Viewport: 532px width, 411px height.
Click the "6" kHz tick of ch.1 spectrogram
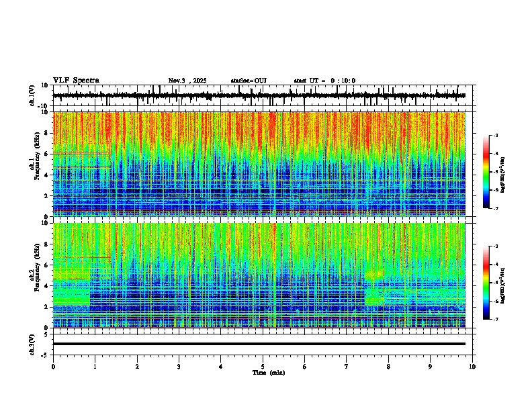tap(47, 154)
